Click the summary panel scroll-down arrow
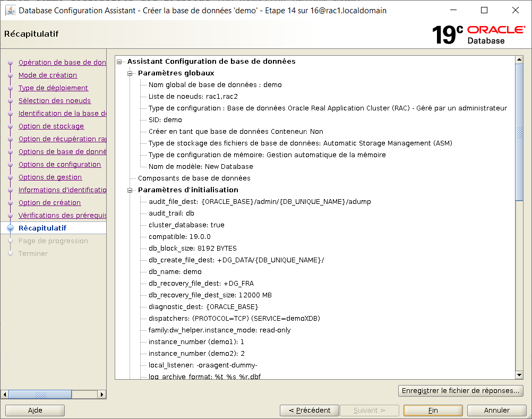Viewport: 532px width, 419px height. (x=519, y=375)
